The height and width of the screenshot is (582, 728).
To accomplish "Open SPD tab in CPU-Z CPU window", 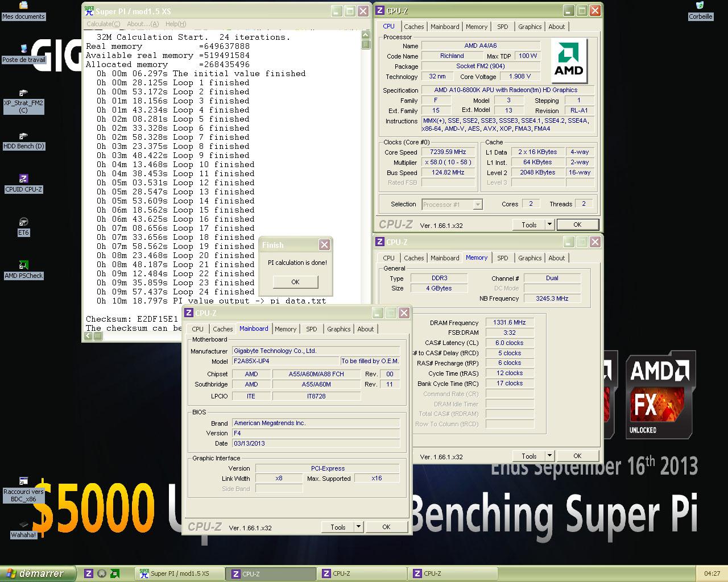I will [503, 27].
